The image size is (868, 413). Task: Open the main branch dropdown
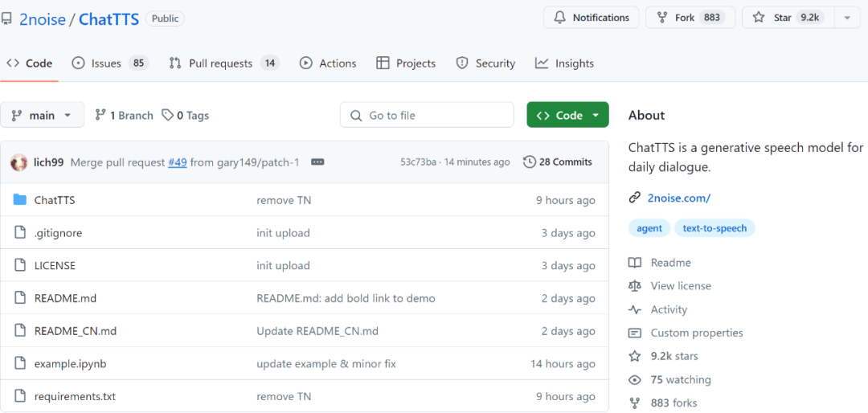(42, 115)
